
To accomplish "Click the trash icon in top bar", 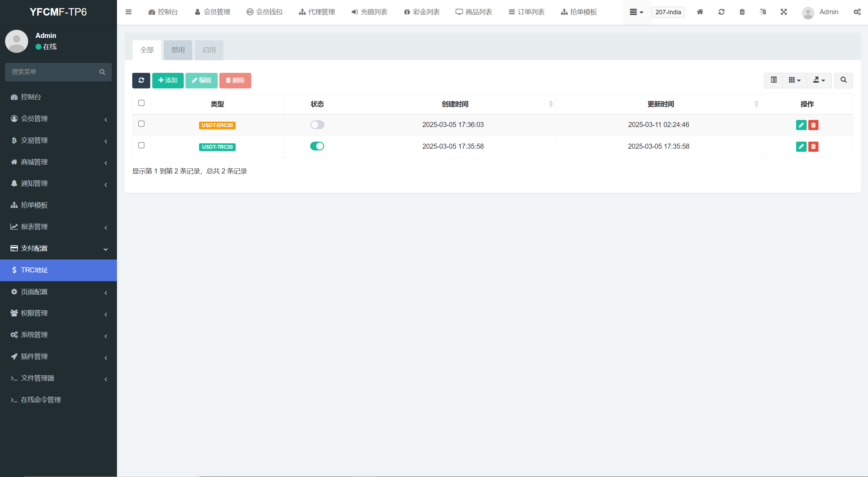I will pos(742,12).
